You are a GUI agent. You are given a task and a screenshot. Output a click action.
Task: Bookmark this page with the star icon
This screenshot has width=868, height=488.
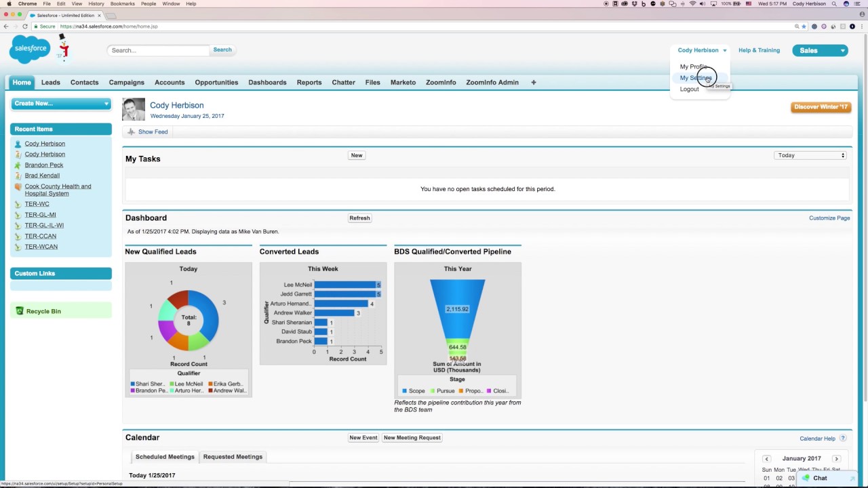click(x=804, y=26)
